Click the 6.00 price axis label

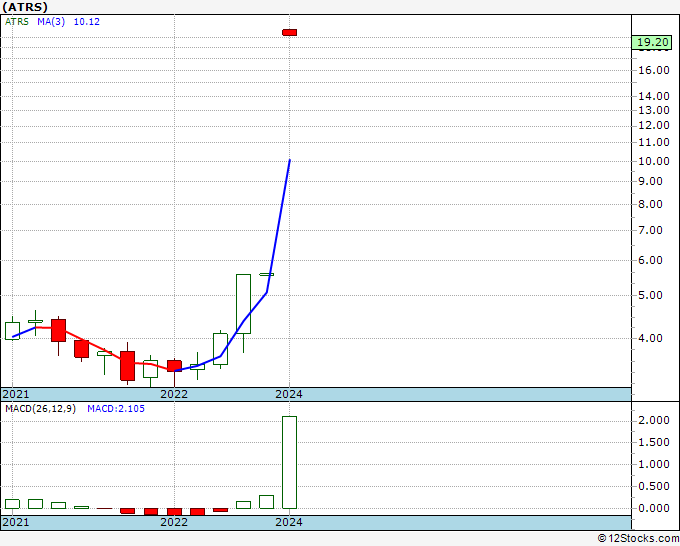click(651, 260)
